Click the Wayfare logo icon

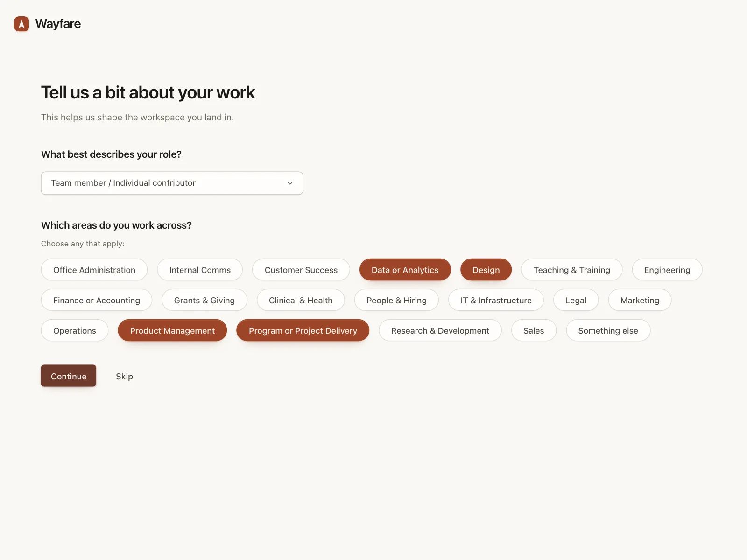click(x=21, y=24)
